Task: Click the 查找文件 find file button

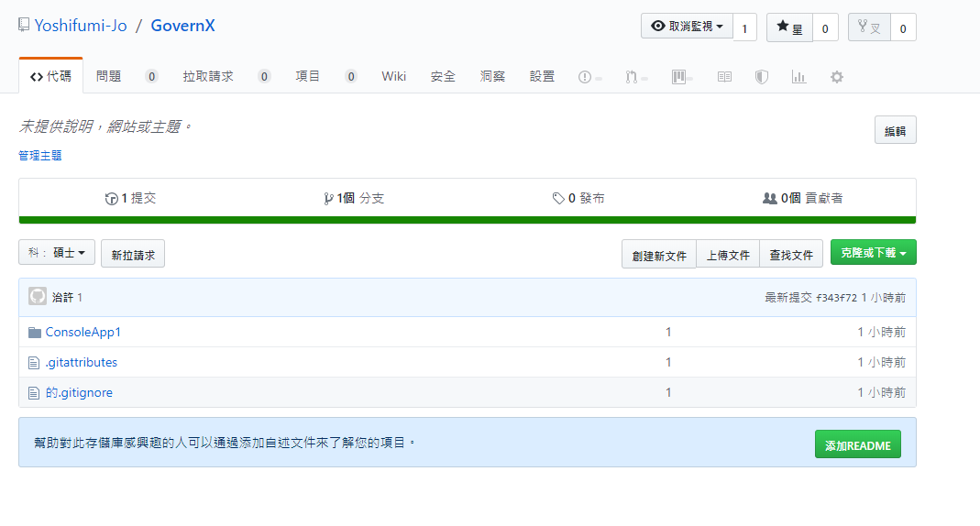Action: tap(791, 254)
